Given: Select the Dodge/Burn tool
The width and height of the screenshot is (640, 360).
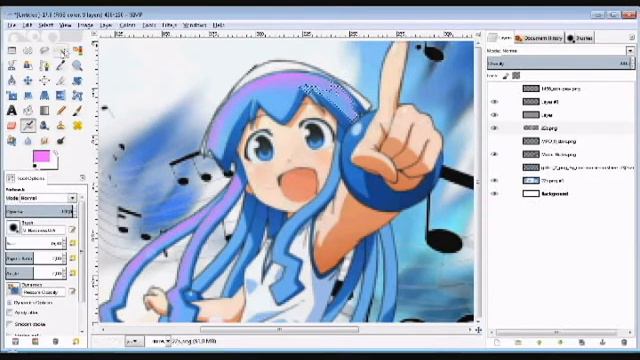Looking at the screenshot, I should coord(61,140).
